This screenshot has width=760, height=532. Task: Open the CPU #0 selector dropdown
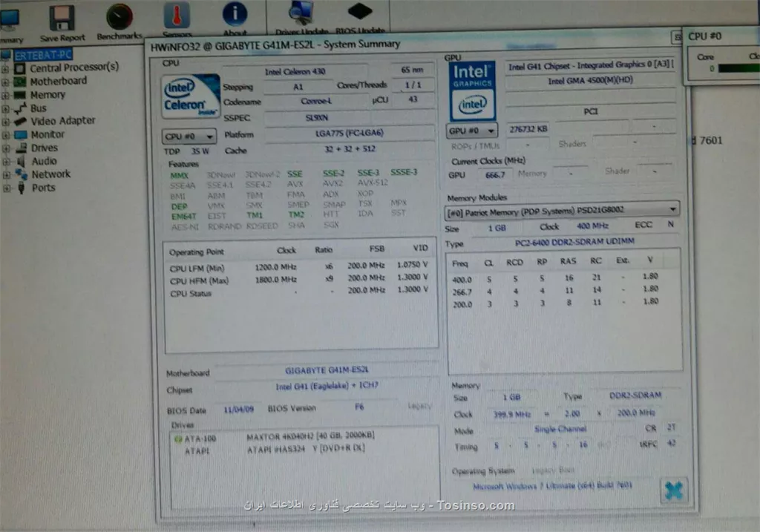click(x=189, y=137)
